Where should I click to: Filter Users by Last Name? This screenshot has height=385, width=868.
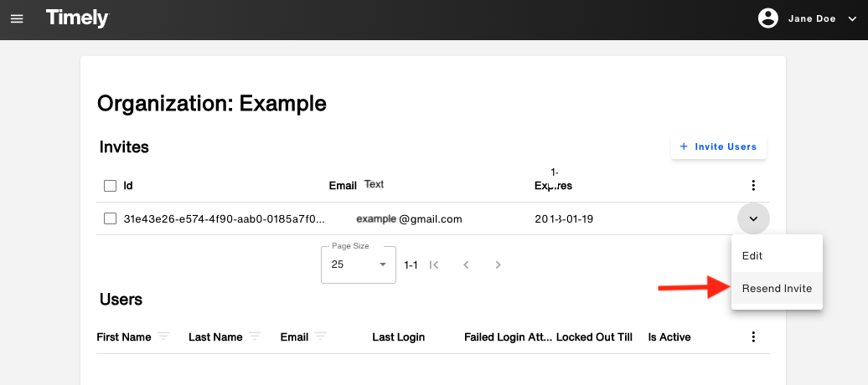tap(255, 336)
